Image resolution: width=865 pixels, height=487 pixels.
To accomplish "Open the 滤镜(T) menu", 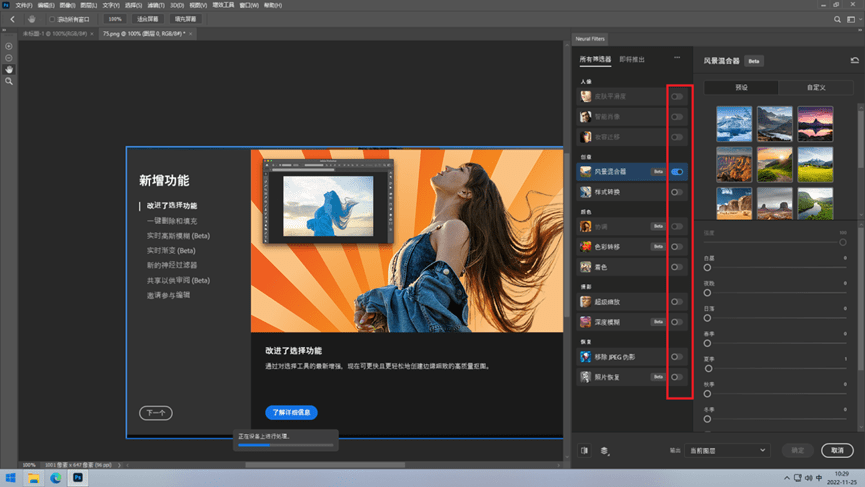I will click(156, 5).
